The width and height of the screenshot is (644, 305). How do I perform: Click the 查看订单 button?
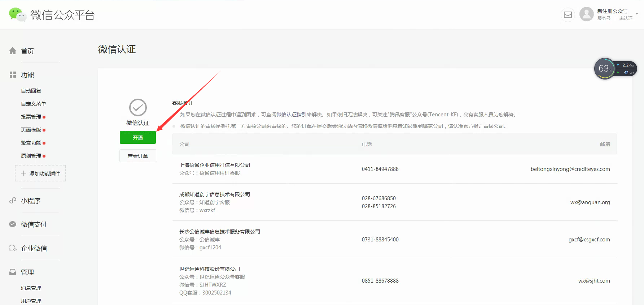pyautogui.click(x=138, y=156)
